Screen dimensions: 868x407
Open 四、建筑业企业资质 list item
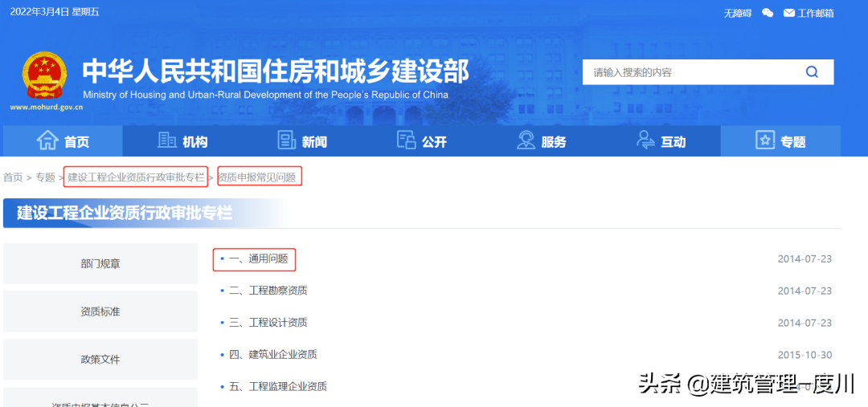(273, 355)
